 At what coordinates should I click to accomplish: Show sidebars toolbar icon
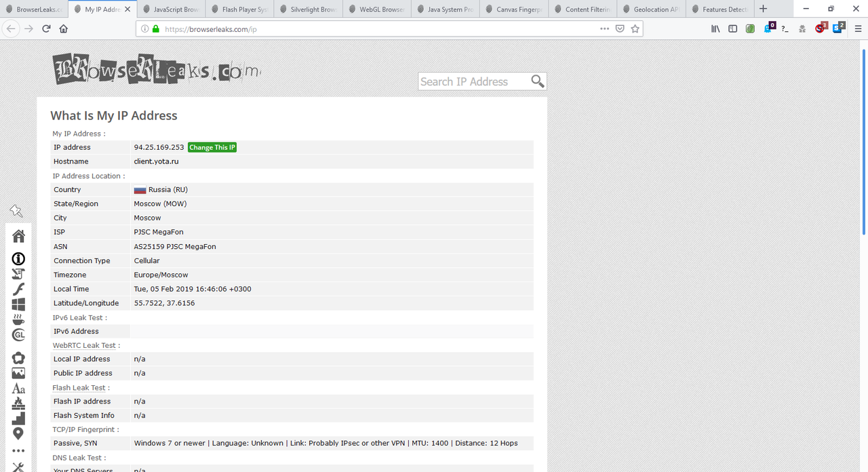click(733, 28)
